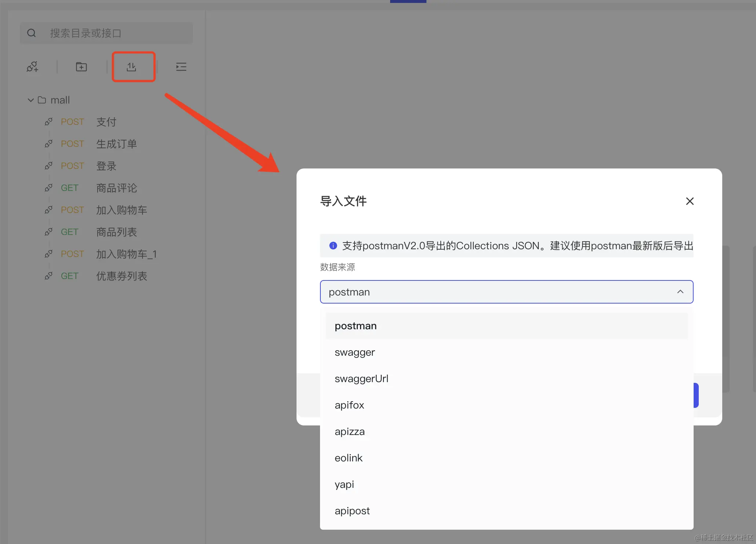Click the collapse-all list icon

click(x=181, y=67)
